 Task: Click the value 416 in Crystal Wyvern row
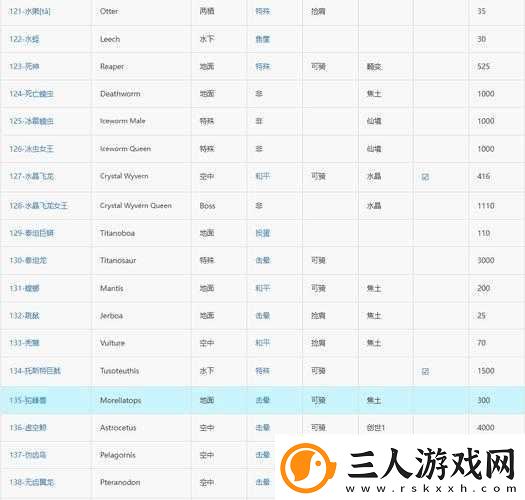pos(483,176)
